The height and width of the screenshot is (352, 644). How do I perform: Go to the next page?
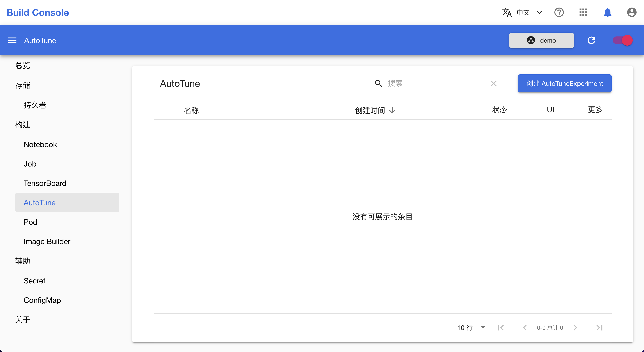click(575, 328)
